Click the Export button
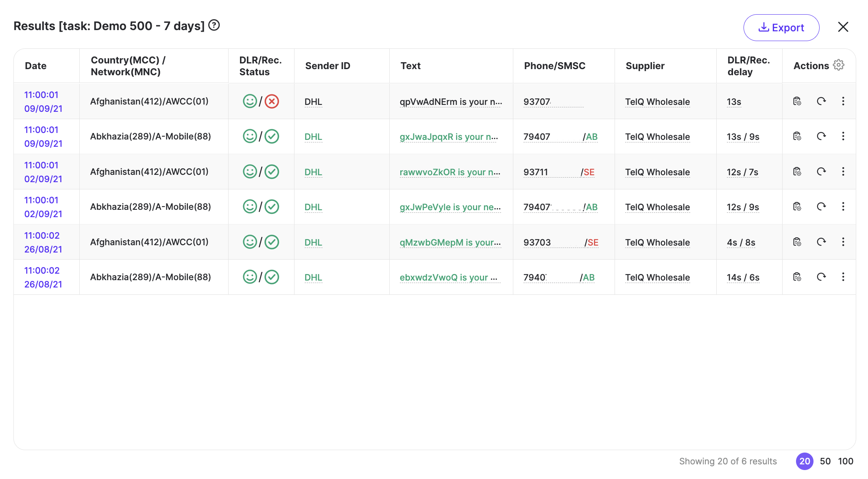The width and height of the screenshot is (868, 479). [781, 28]
